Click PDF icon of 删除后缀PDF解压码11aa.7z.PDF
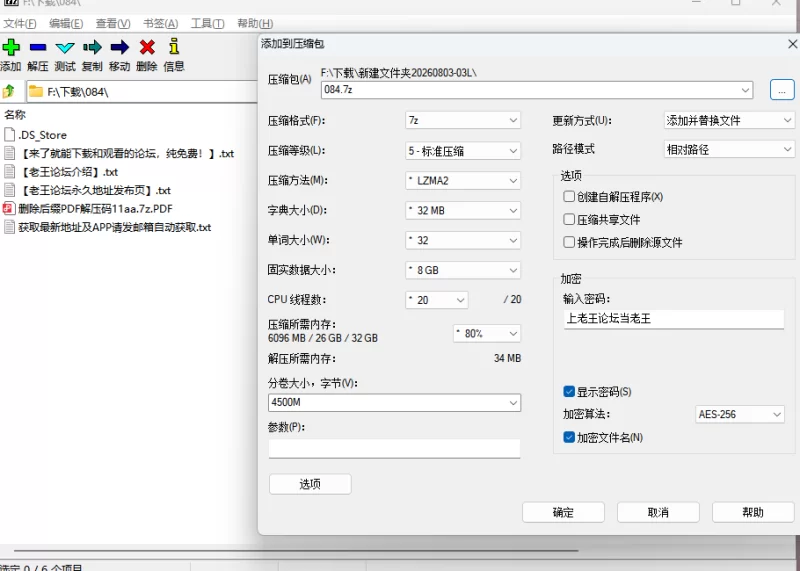Screen dimensions: 800x571 tap(9, 208)
